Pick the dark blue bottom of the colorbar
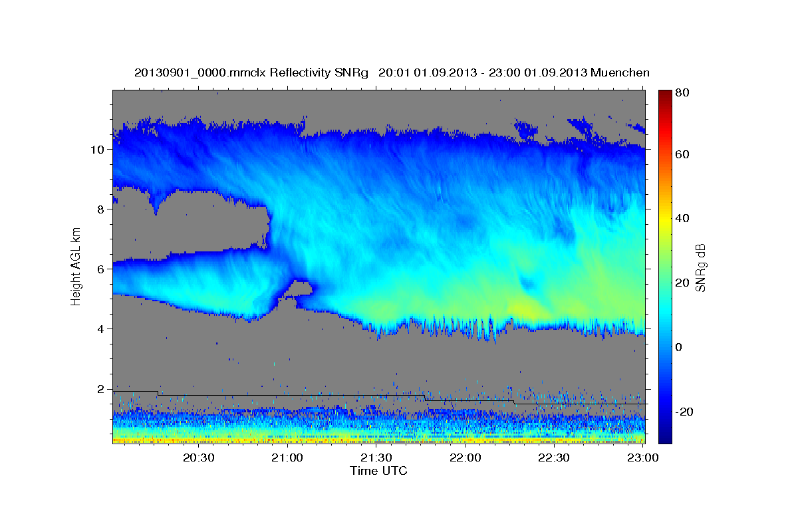The image size is (798, 532). pyautogui.click(x=665, y=436)
